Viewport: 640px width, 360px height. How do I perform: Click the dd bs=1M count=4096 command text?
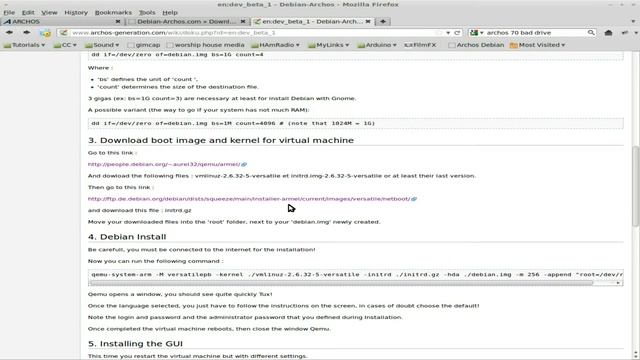233,123
